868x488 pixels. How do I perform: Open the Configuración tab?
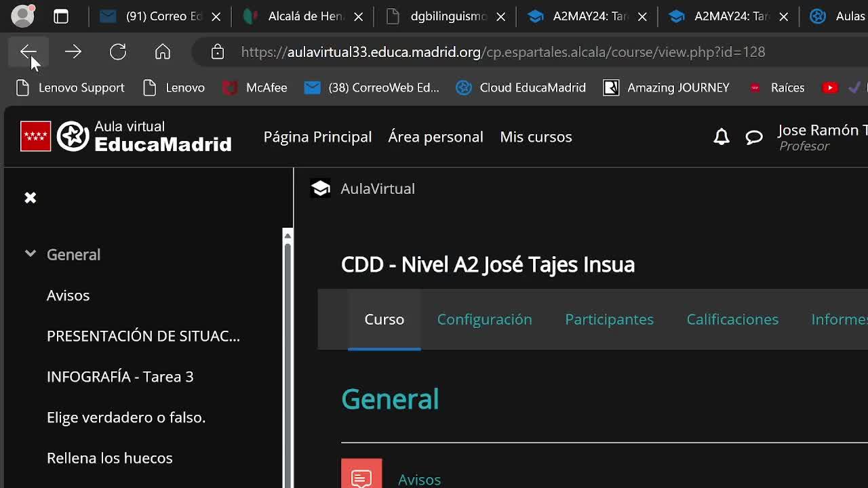click(484, 319)
